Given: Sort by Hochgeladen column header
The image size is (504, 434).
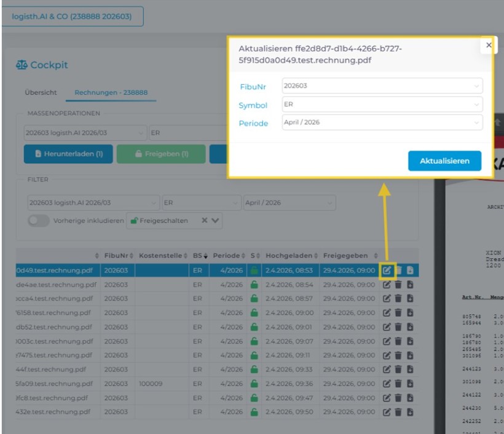Looking at the screenshot, I should (291, 256).
